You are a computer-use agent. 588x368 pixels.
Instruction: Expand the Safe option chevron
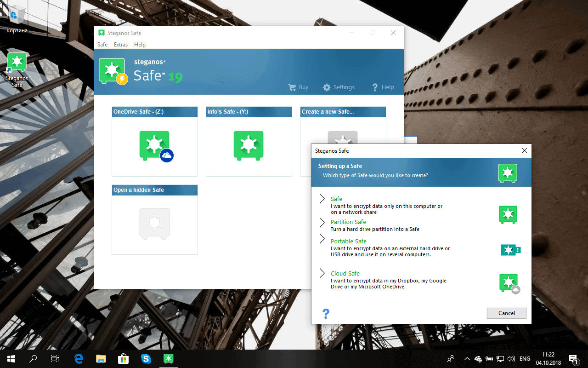(322, 199)
